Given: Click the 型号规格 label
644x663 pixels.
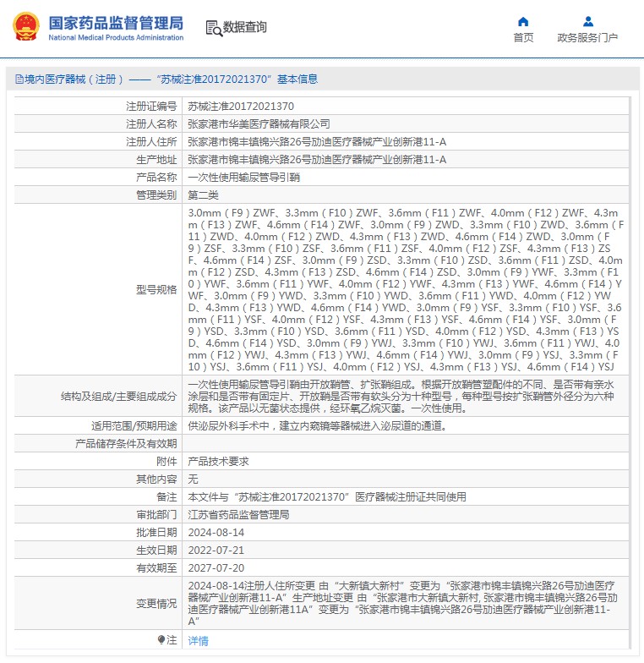Looking at the screenshot, I should point(156,289).
